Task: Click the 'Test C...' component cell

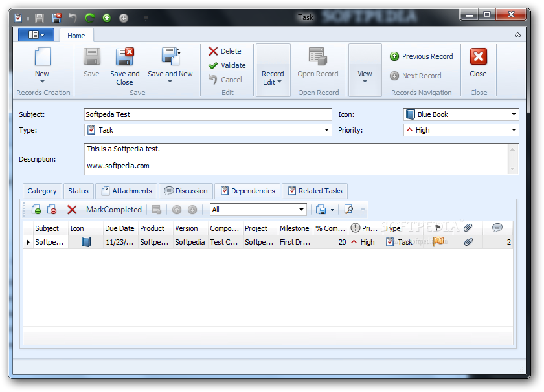Action: tap(225, 242)
